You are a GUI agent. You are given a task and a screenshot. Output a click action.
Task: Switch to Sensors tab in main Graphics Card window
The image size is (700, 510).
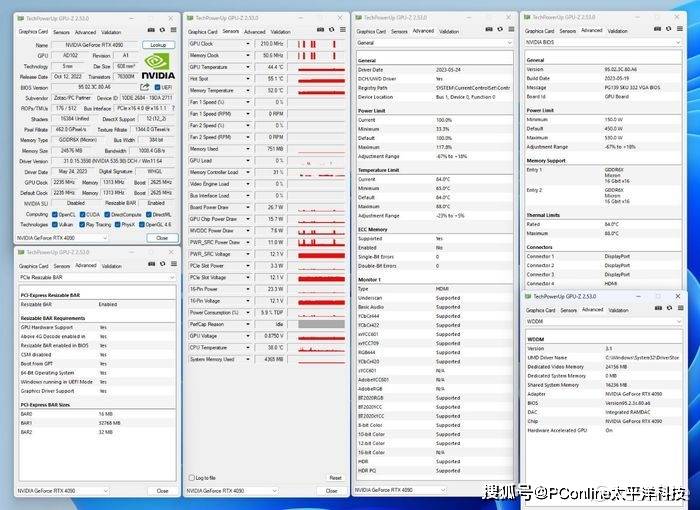(x=61, y=32)
